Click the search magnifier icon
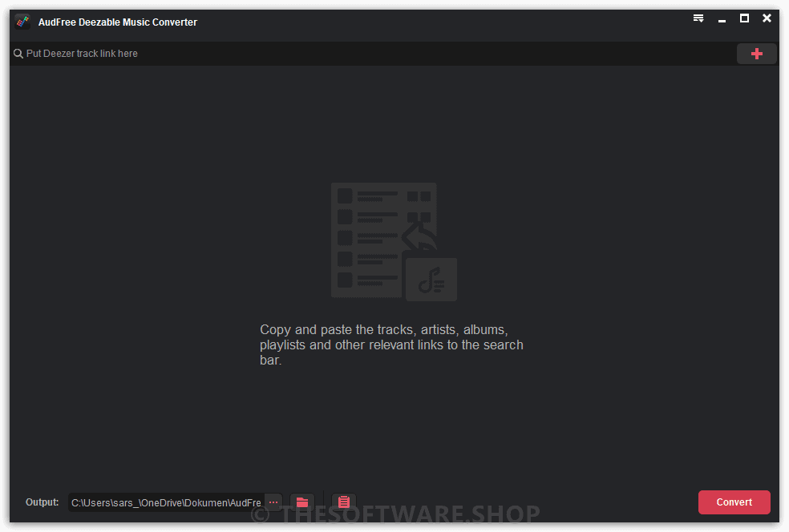 point(18,54)
